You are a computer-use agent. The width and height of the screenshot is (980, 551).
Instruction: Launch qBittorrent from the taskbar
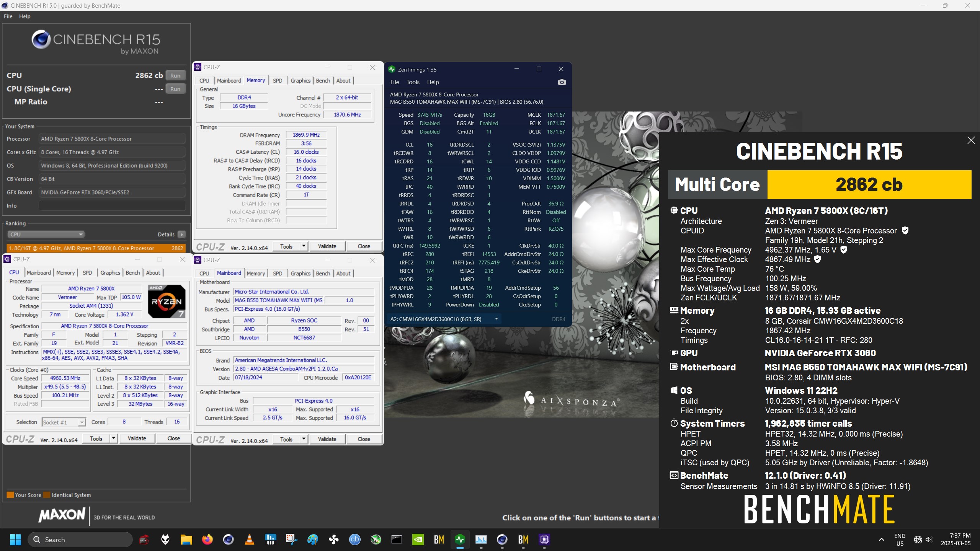click(x=354, y=540)
